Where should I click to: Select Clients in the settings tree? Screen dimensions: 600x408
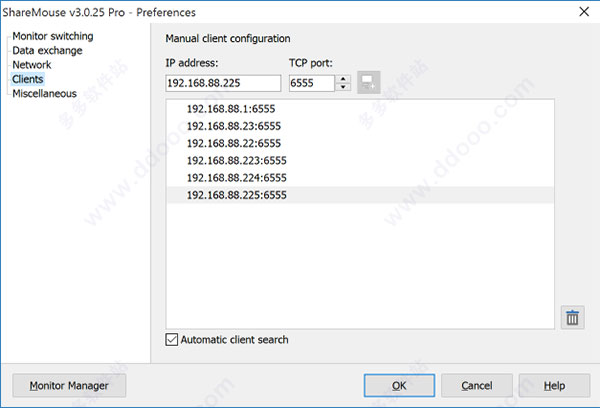(28, 79)
